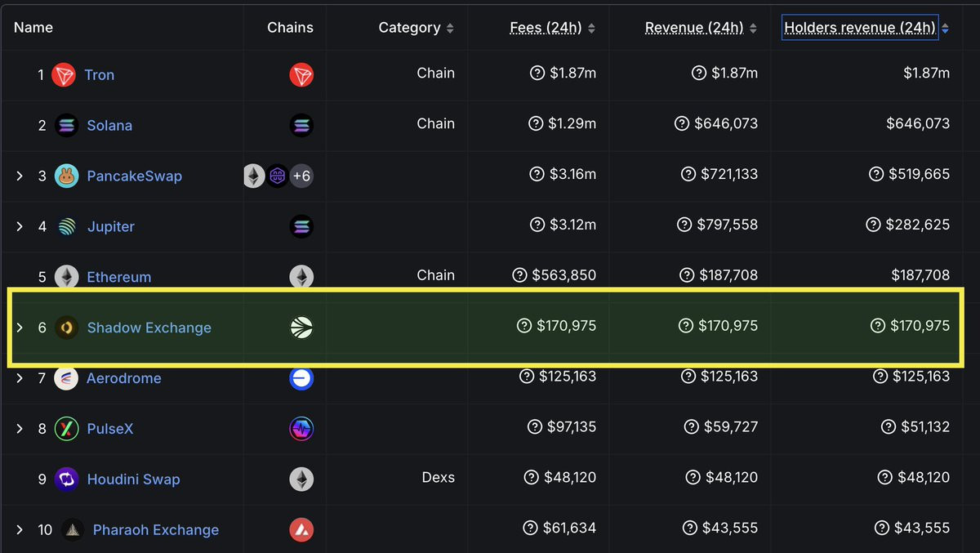The width and height of the screenshot is (980, 553).
Task: Click the Sonic chain icon in Shadow Exchange row
Action: tap(301, 328)
